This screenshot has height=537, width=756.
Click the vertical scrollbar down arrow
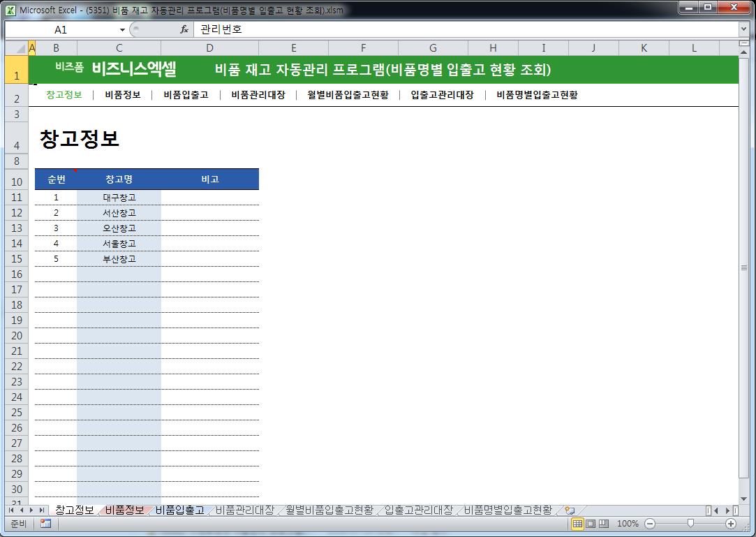(743, 499)
